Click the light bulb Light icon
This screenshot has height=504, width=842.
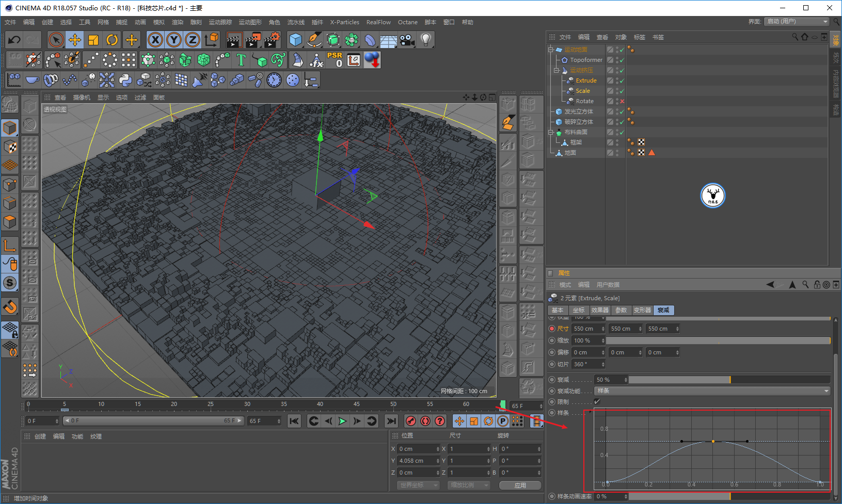(x=425, y=40)
